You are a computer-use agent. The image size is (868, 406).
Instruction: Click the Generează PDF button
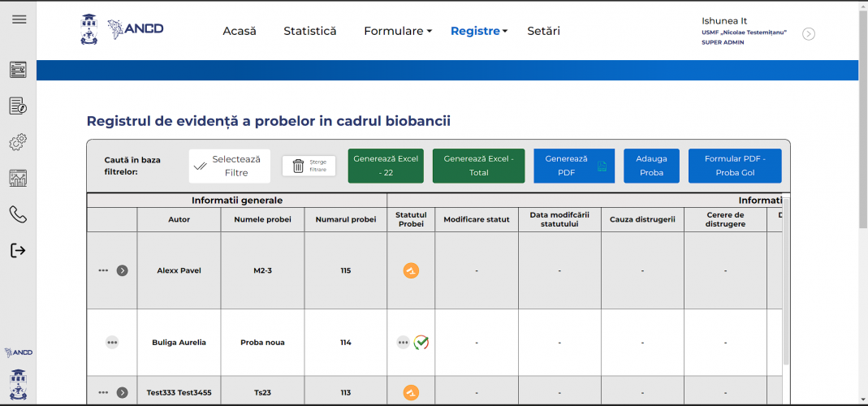pos(574,166)
